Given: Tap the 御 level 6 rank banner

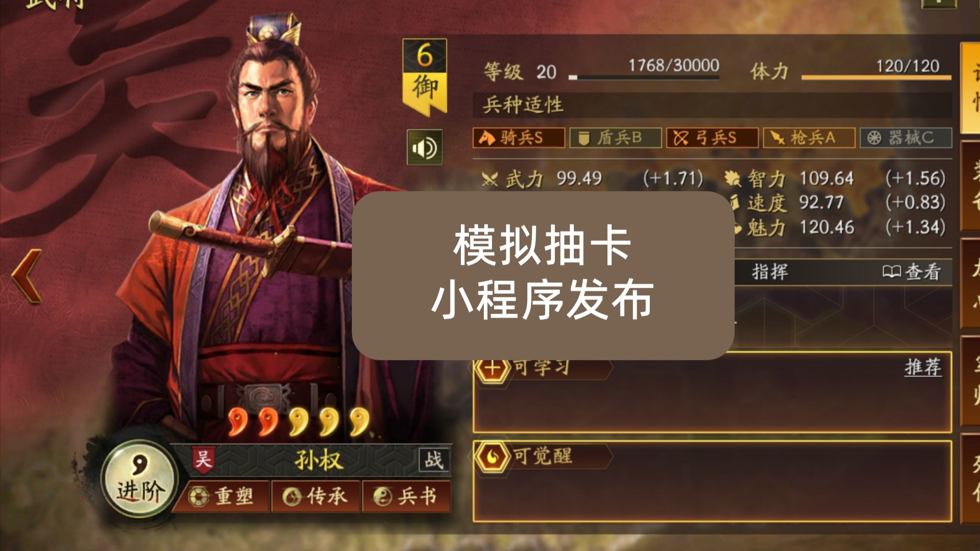Looking at the screenshot, I should [424, 77].
